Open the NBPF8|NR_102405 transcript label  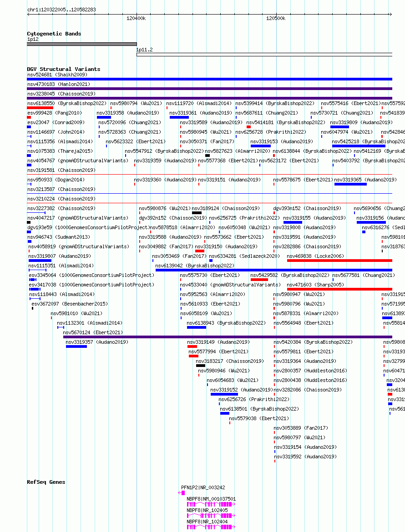point(207,510)
